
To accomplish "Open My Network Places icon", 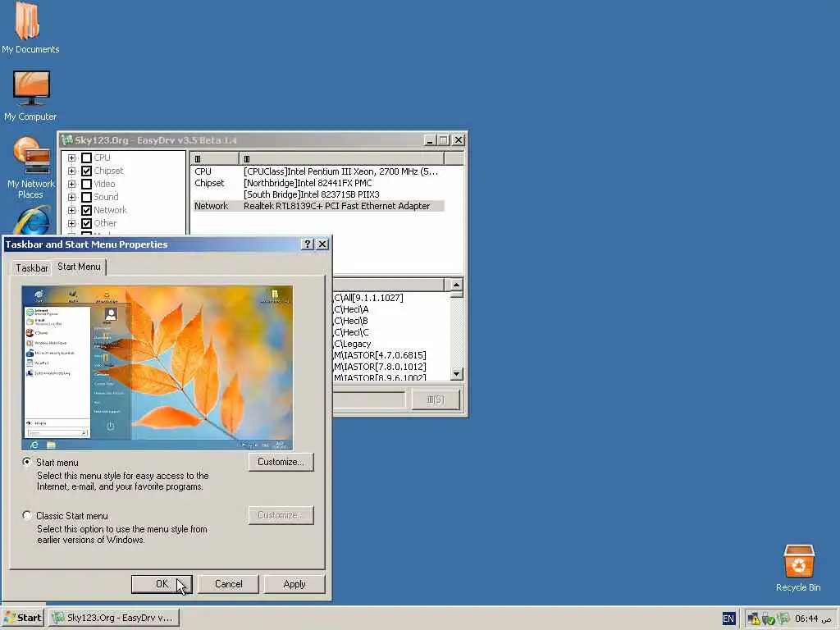I will pos(30,167).
